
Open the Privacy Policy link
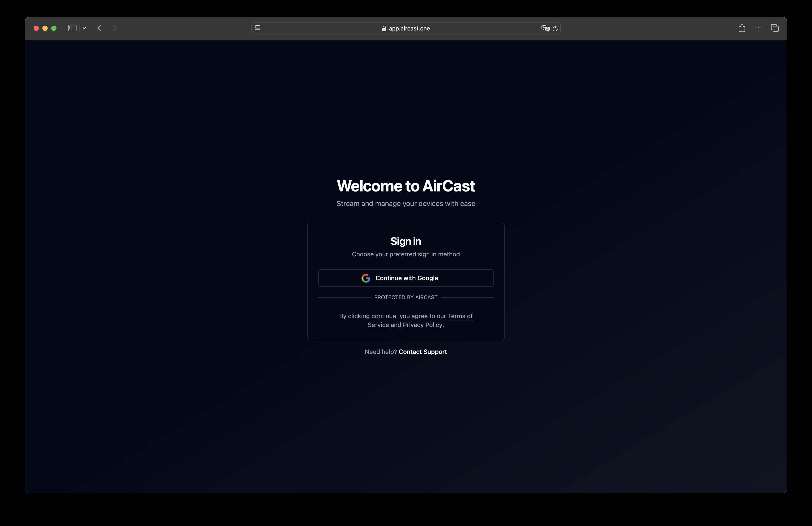click(x=422, y=325)
